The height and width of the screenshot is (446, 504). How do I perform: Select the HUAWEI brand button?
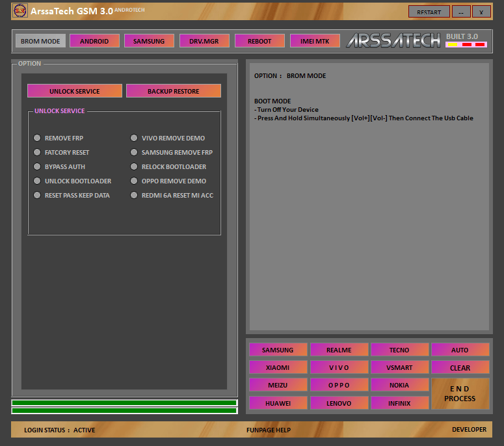[x=278, y=403]
